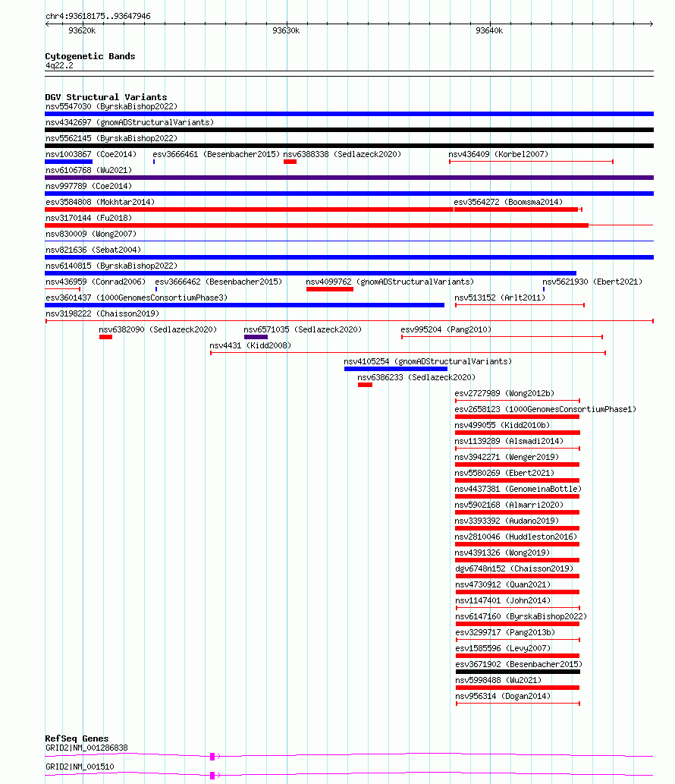The height and width of the screenshot is (784, 675).
Task: Click the GRID2|NM_001286838 magenta exon block
Action: pyautogui.click(x=212, y=757)
